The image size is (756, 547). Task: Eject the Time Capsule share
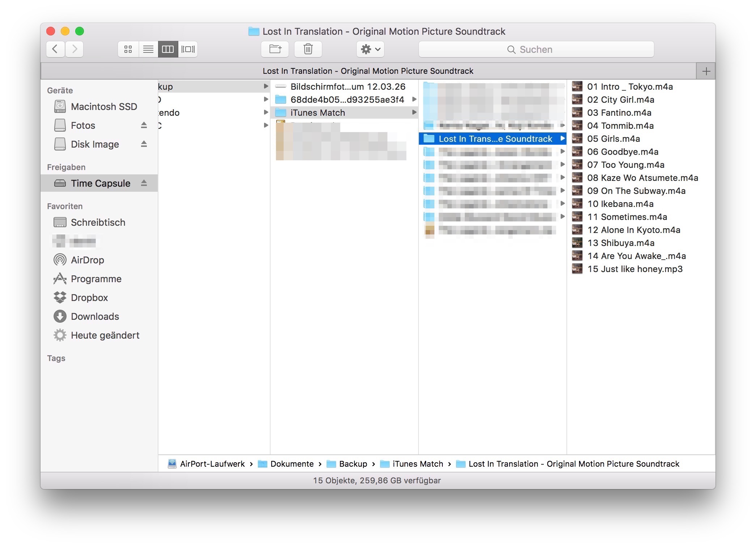tap(144, 183)
